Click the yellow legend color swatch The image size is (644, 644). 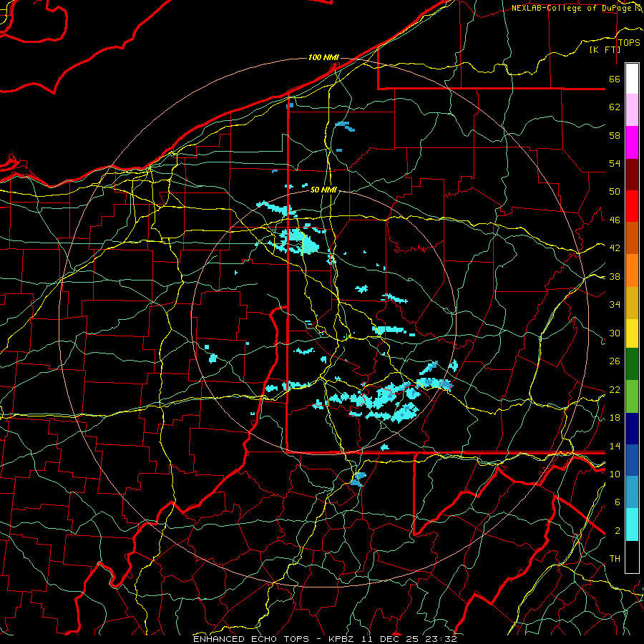point(632,333)
